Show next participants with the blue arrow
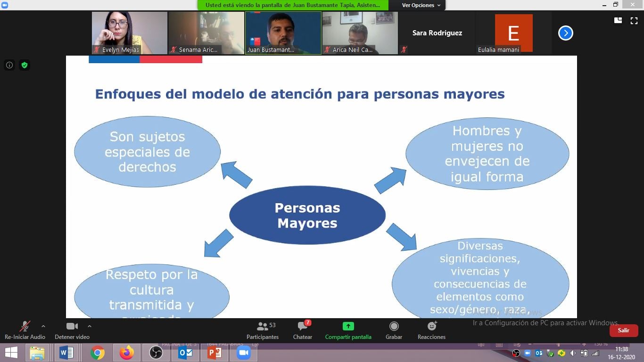Screen dimensions: 644x362 tap(565, 33)
